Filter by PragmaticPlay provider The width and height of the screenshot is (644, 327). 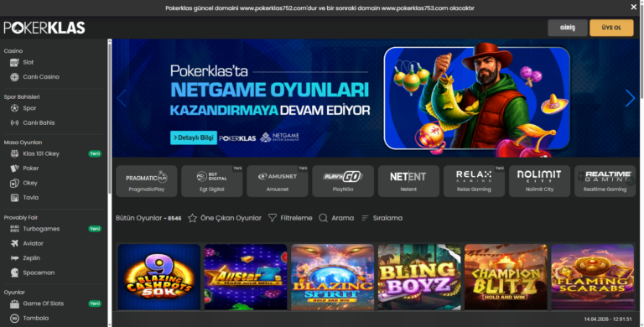[147, 181]
